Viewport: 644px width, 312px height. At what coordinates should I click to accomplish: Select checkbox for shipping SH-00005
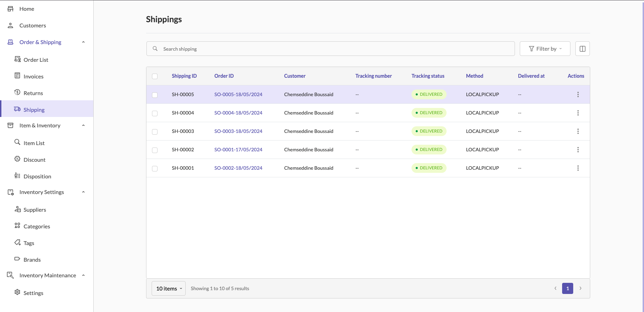[x=155, y=95]
